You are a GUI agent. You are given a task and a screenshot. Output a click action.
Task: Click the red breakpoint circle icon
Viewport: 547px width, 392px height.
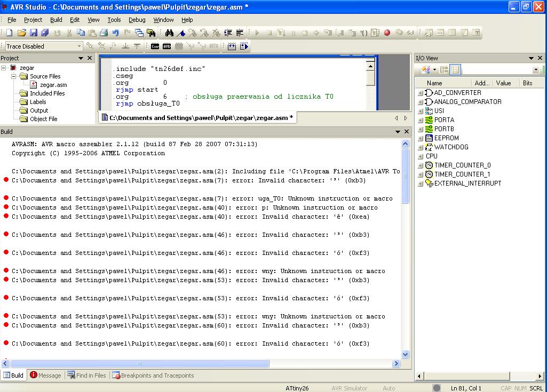pyautogui.click(x=387, y=33)
